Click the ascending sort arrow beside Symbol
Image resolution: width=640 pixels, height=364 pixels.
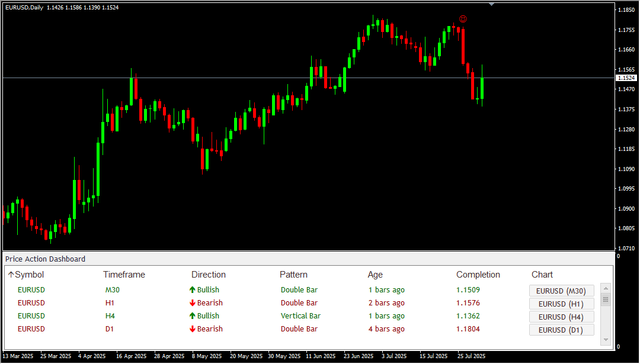click(10, 275)
